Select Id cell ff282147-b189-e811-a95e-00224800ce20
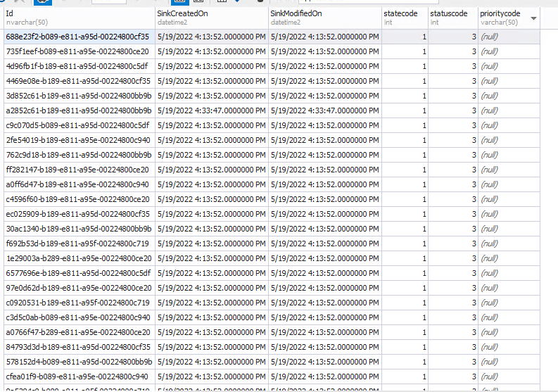This screenshot has height=392, width=558. (x=80, y=170)
